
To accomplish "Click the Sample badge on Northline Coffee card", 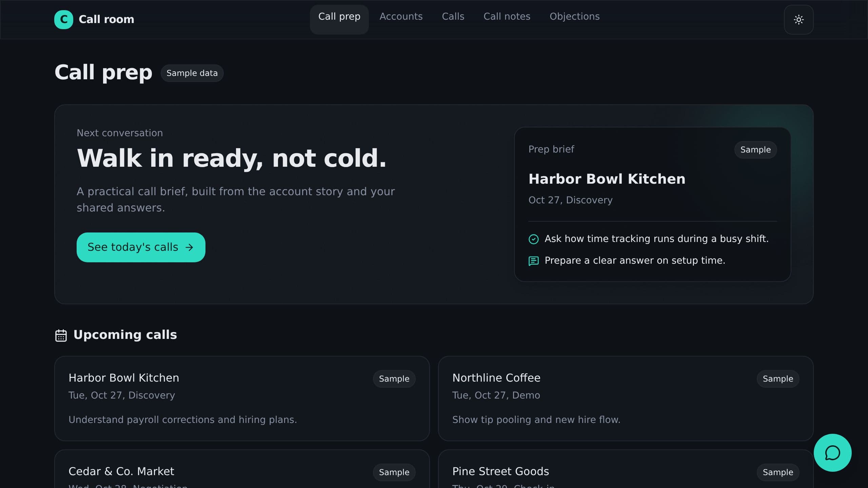I will tap(778, 379).
